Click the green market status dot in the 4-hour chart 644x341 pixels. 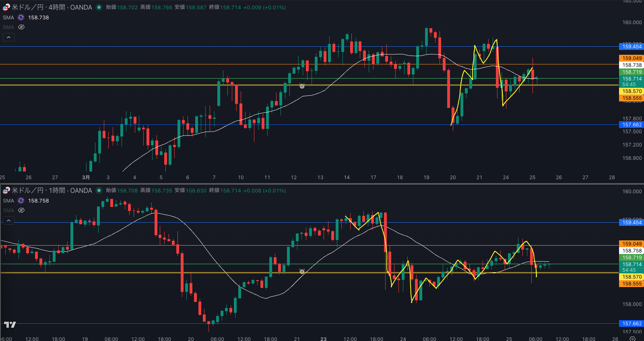99,7
